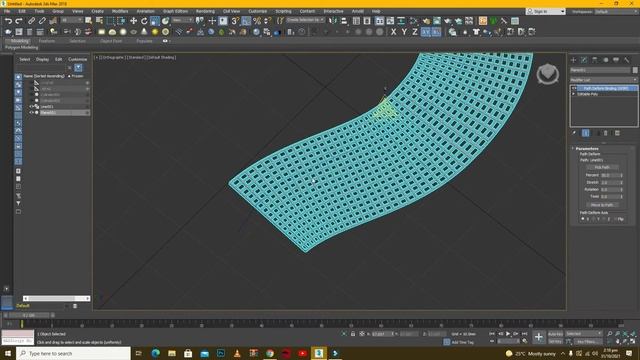Open the Workspaces Default dropdown

(x=616, y=11)
